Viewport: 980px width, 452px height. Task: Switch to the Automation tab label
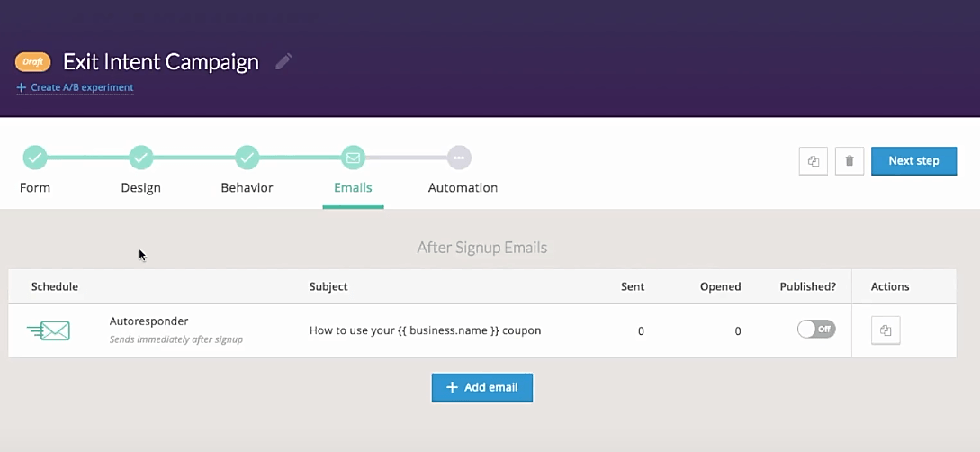tap(463, 188)
